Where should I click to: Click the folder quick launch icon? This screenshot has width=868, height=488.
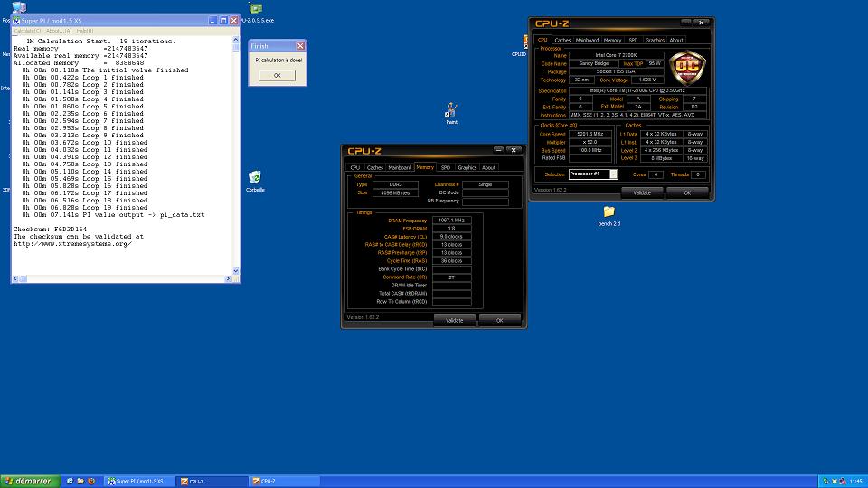(x=80, y=482)
